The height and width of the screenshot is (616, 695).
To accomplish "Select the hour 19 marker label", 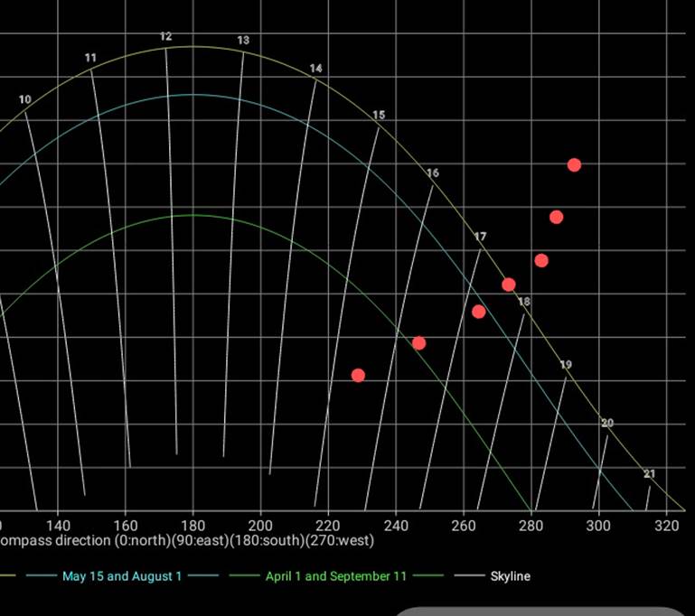I will click(566, 365).
